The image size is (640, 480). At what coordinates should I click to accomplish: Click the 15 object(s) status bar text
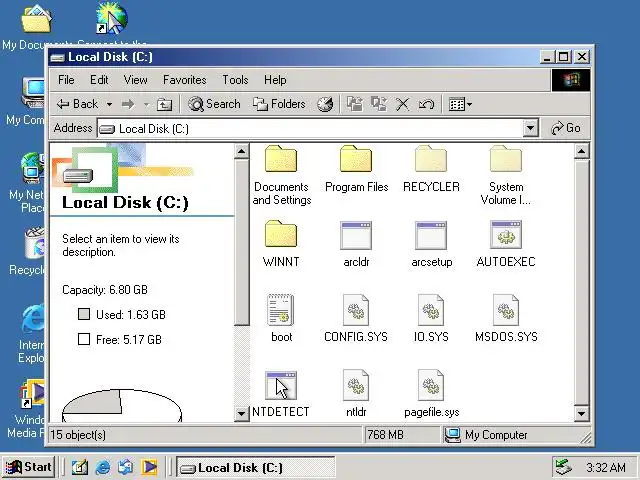point(78,435)
